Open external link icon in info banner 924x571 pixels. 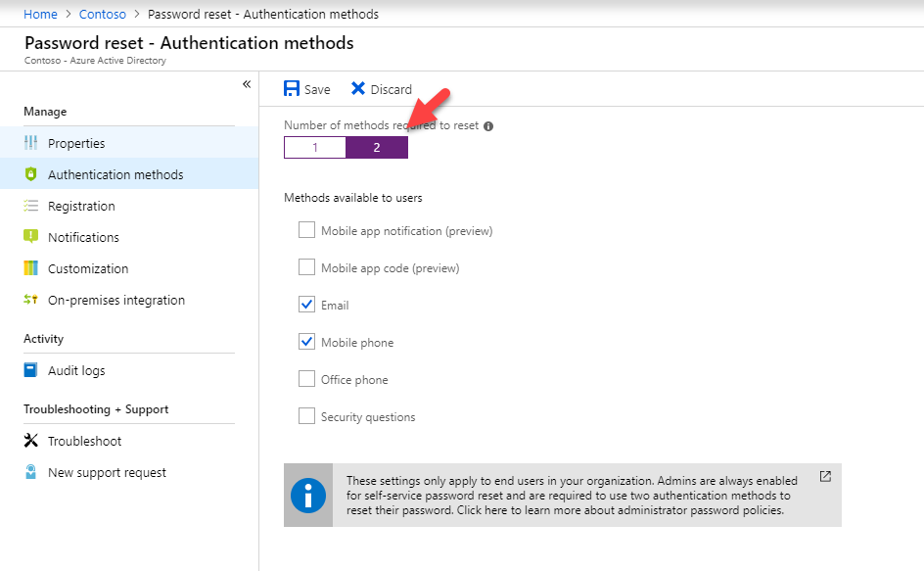(825, 477)
